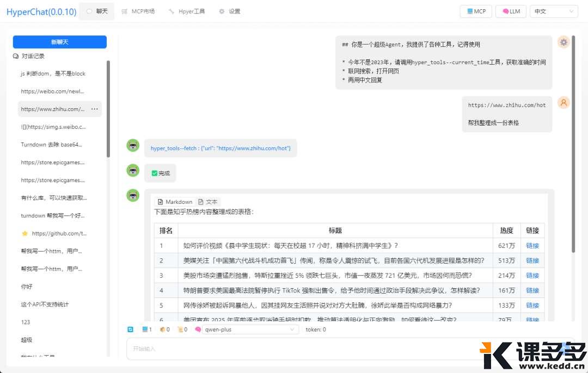Switch reply view to 文本

[x=208, y=202]
